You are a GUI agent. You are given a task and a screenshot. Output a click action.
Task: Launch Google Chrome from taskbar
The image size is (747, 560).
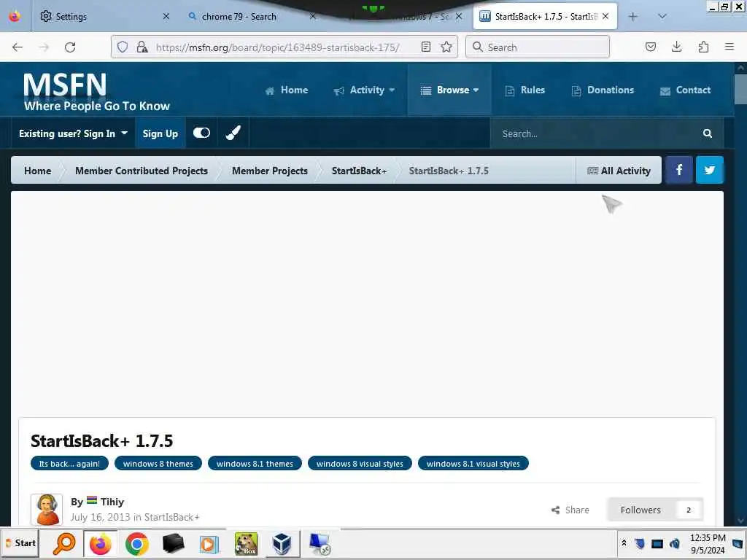click(136, 544)
